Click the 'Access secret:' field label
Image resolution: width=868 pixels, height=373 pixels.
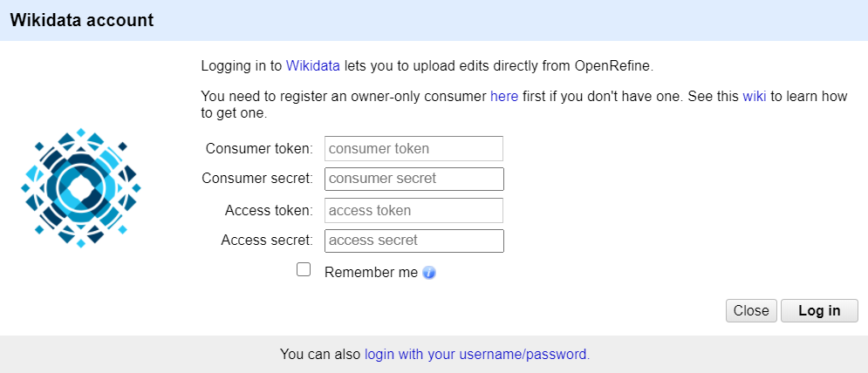click(x=267, y=241)
